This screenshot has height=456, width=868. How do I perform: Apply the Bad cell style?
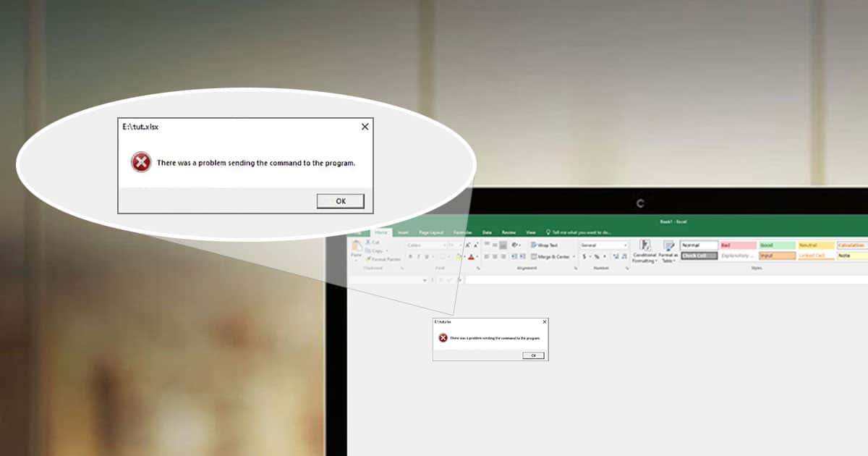738,245
